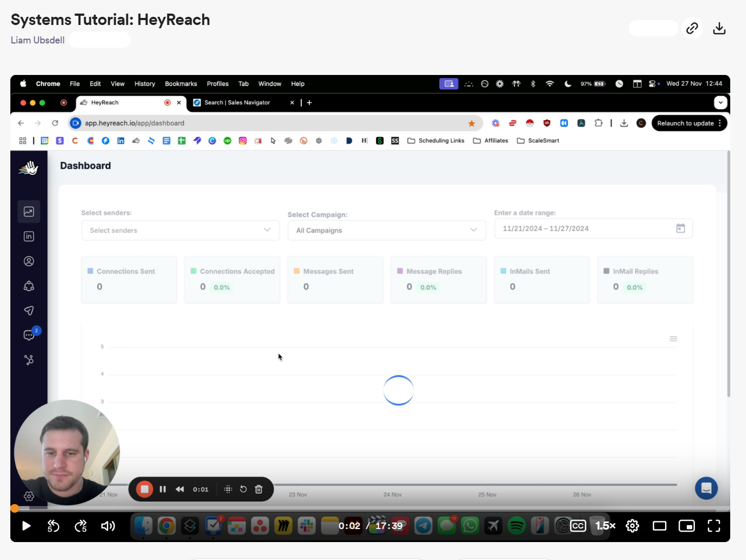746x560 pixels.
Task: Open integrations sidebar icon
Action: click(29, 360)
